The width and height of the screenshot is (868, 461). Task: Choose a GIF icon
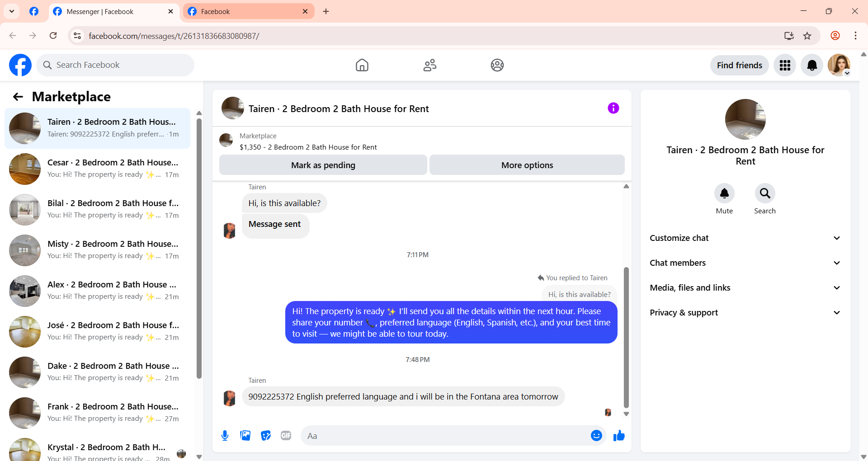(286, 436)
